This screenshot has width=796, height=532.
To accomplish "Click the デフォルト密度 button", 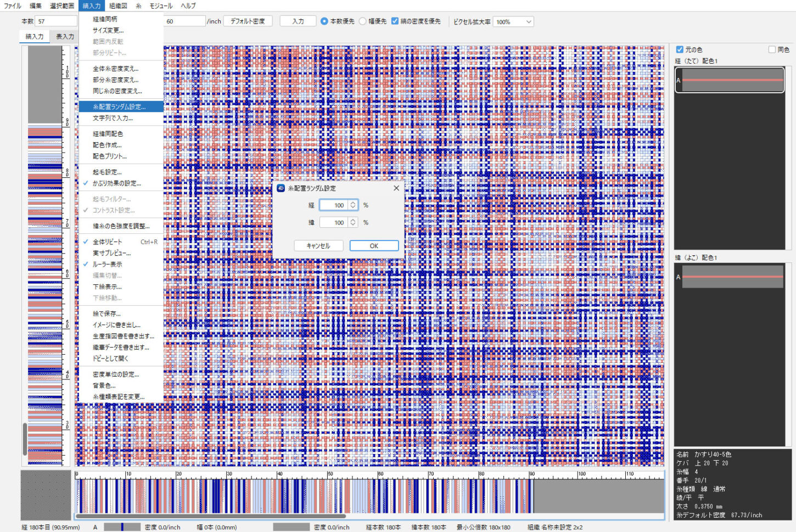I will pyautogui.click(x=248, y=21).
